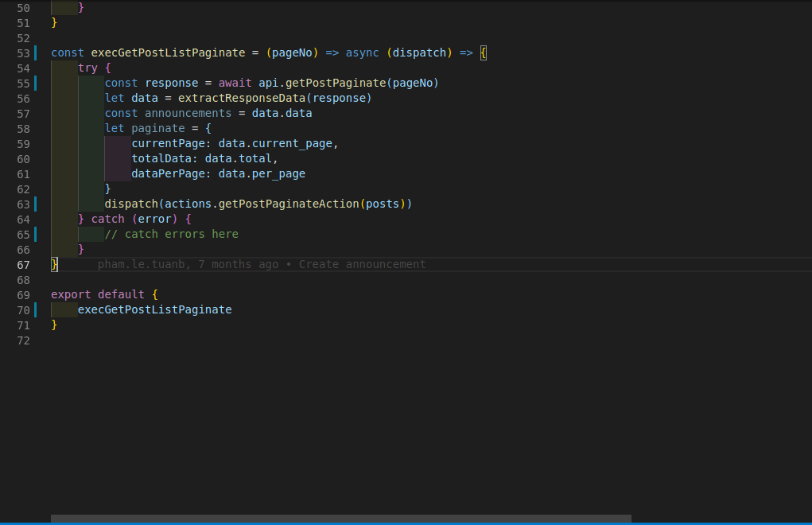Viewport: 812px width, 525px height.
Task: Click data.per_page value on line 61
Action: (262, 173)
